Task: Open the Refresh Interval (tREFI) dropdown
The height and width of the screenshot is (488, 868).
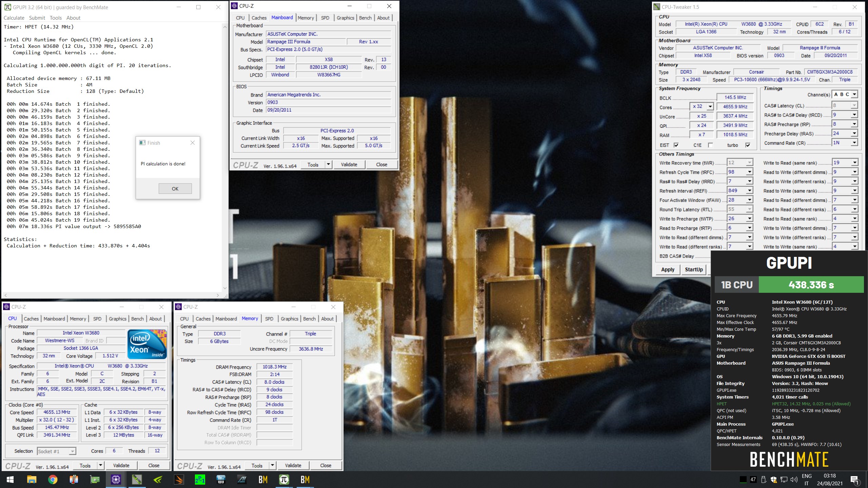Action: point(750,191)
